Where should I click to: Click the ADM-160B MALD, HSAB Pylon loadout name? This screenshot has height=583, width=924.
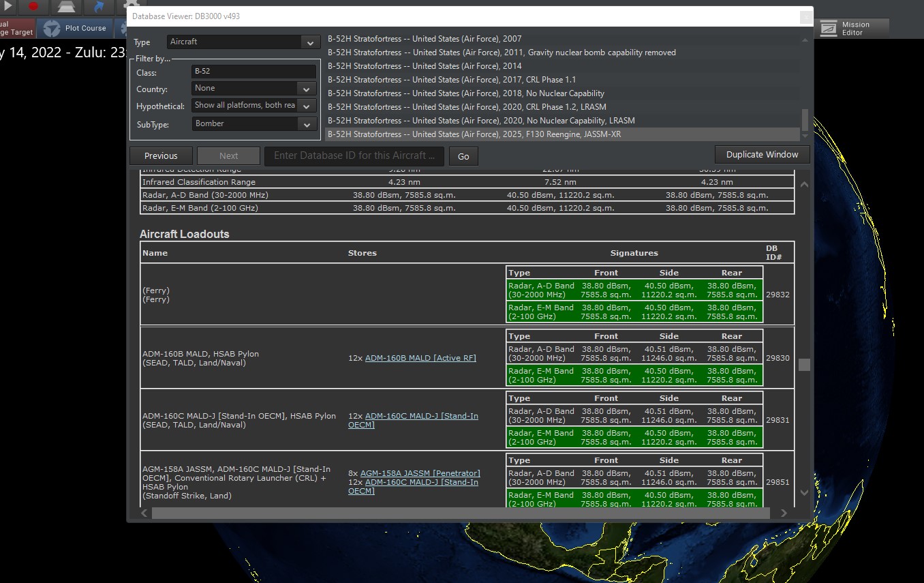coord(200,354)
